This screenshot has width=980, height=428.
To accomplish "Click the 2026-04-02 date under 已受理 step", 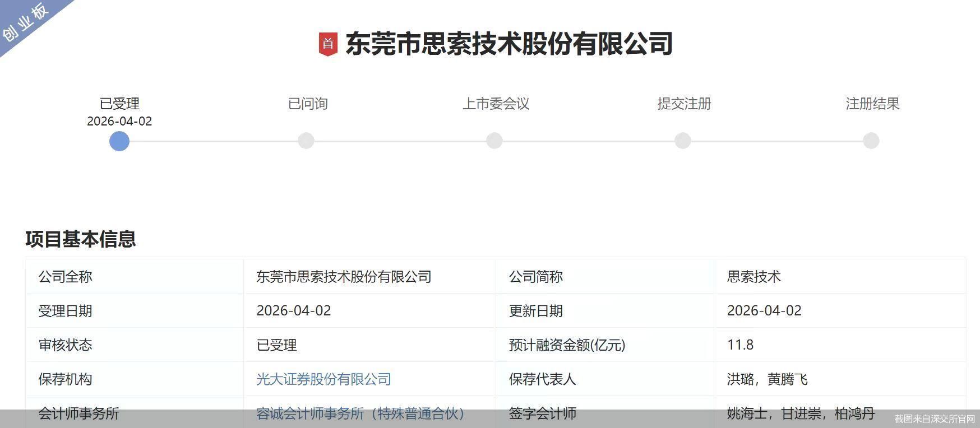I will coord(119,121).
